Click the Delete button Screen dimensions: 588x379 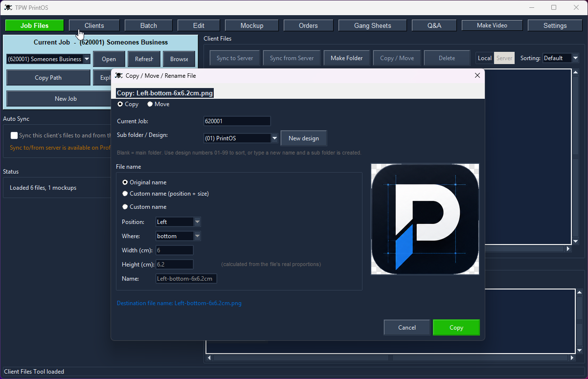(447, 58)
